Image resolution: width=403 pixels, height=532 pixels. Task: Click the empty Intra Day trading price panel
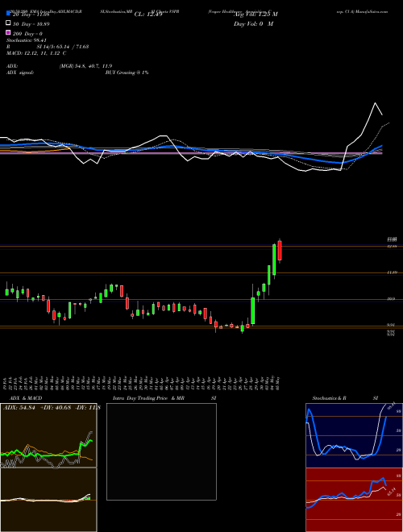tap(161, 451)
